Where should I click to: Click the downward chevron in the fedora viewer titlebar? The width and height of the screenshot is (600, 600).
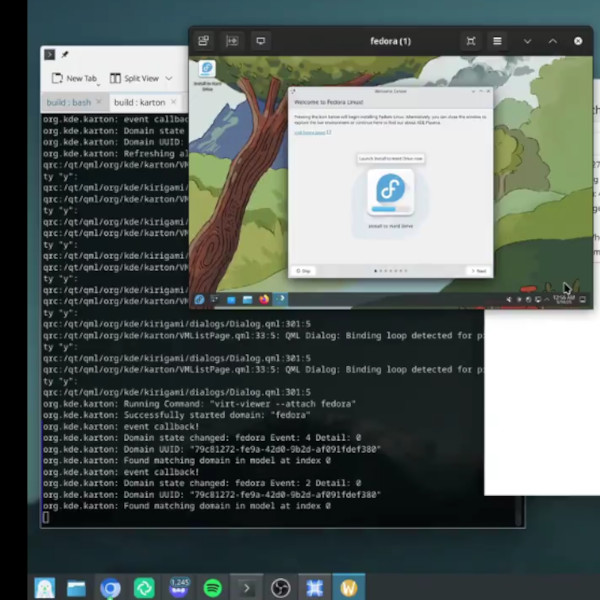[x=527, y=41]
